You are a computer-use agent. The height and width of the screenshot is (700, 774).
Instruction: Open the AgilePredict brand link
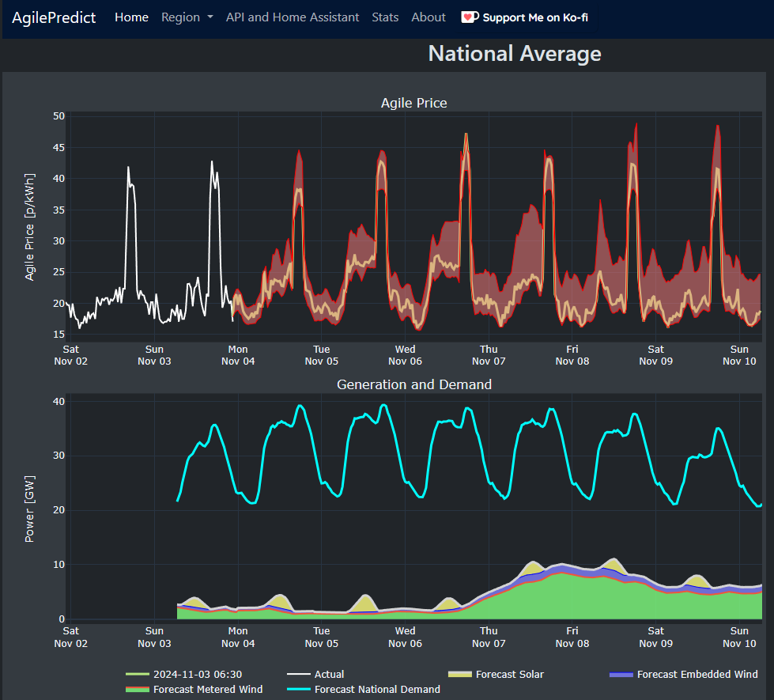click(x=54, y=17)
